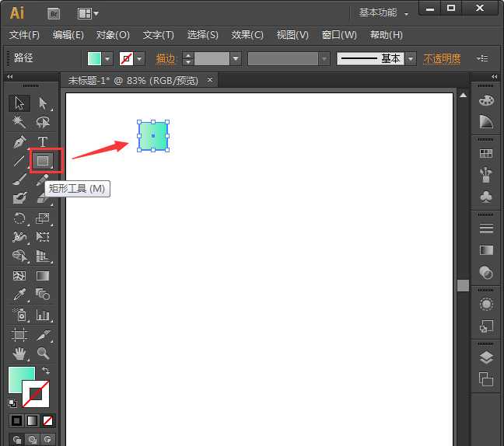The width and height of the screenshot is (504, 446).
Task: Open the Bridge (Br) button
Action: pos(54,12)
